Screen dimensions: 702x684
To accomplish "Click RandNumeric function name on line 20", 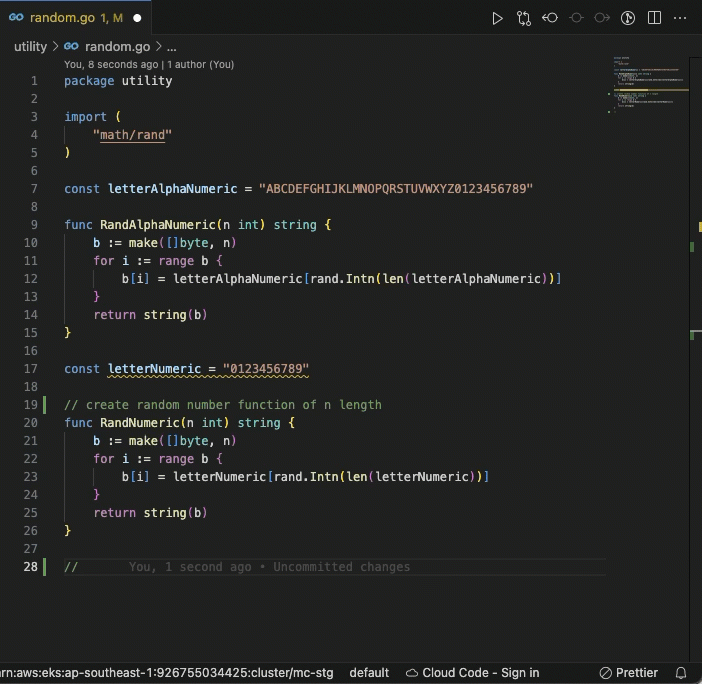I will coord(140,423).
